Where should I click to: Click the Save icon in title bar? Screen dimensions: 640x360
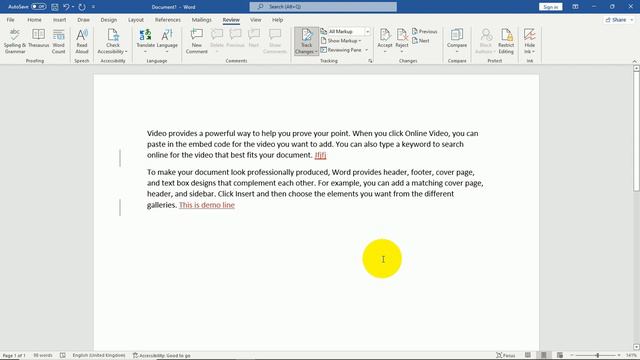[x=55, y=7]
